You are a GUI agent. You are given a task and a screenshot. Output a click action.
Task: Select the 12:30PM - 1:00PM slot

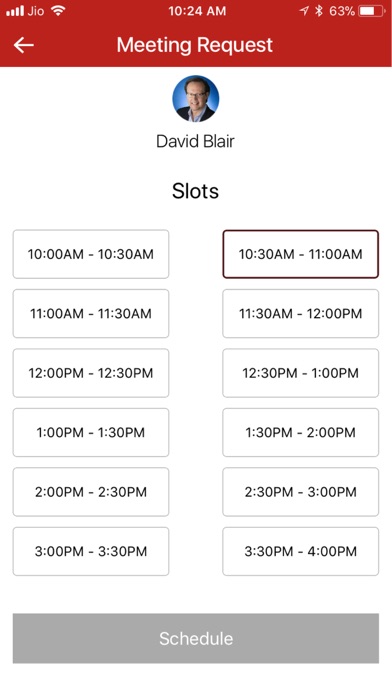301,373
